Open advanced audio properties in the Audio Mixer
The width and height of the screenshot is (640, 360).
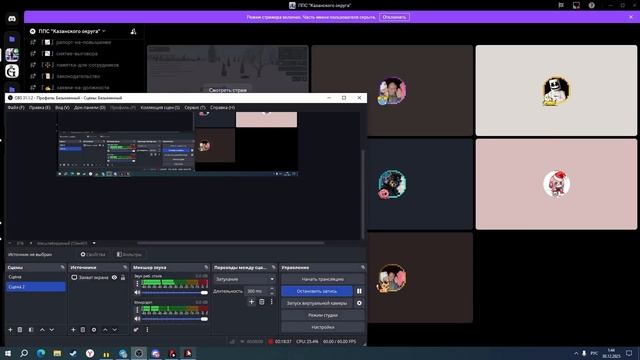pyautogui.click(x=136, y=330)
